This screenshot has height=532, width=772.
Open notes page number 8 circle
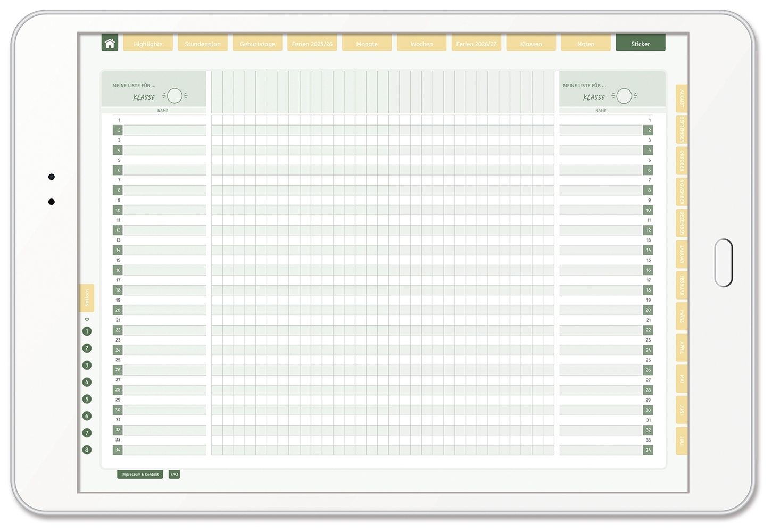coord(87,450)
